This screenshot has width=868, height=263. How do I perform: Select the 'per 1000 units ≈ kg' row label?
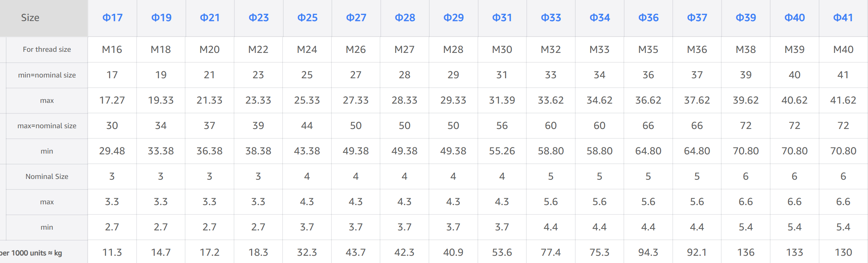coord(31,253)
